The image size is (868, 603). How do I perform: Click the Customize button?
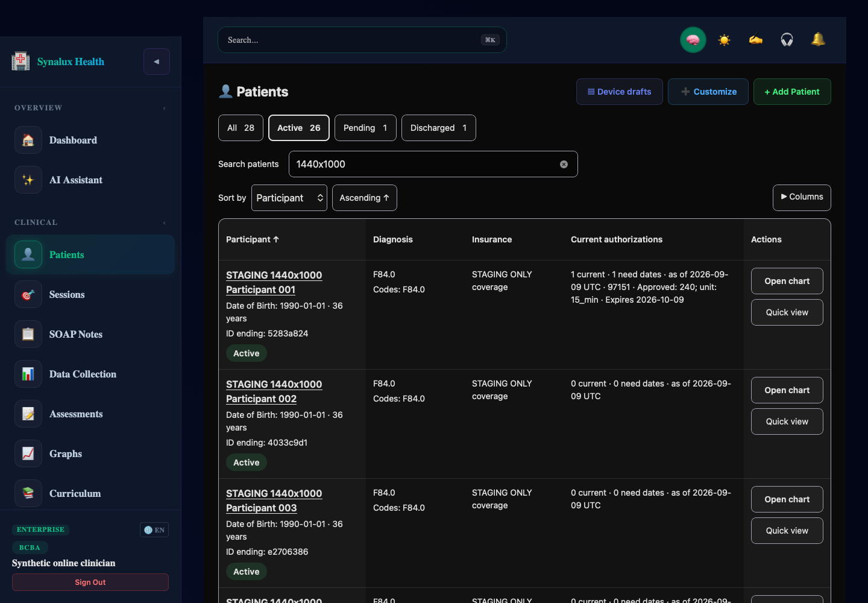coord(708,92)
